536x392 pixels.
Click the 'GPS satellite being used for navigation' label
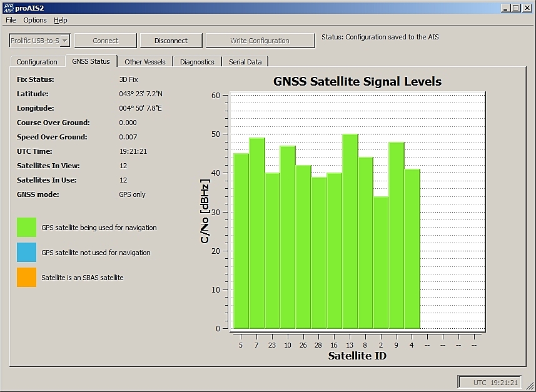click(99, 228)
